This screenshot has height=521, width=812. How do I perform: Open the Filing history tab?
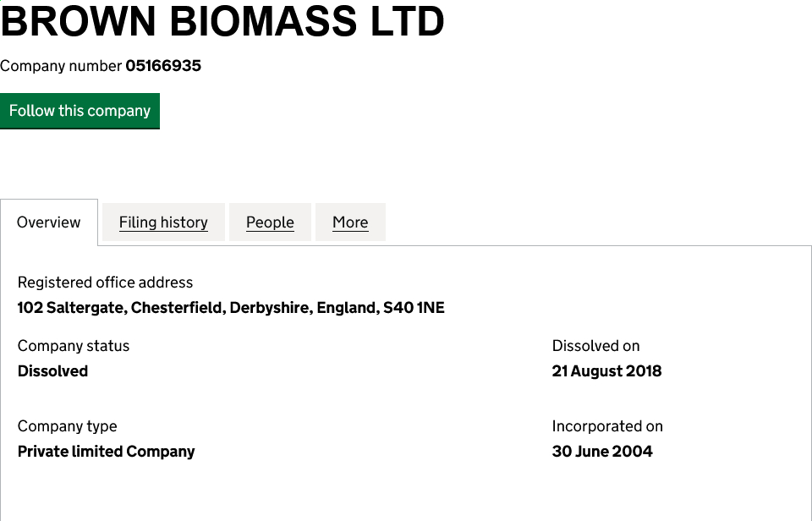pyautogui.click(x=163, y=222)
